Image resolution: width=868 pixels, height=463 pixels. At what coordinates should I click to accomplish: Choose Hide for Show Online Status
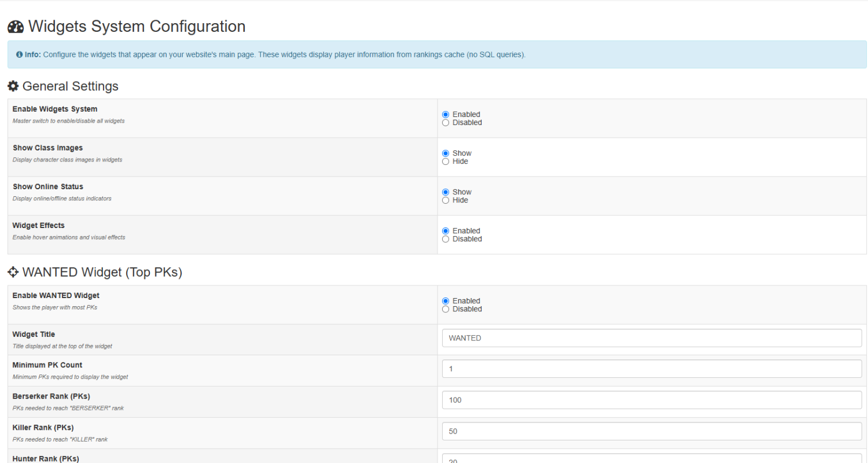tap(446, 200)
